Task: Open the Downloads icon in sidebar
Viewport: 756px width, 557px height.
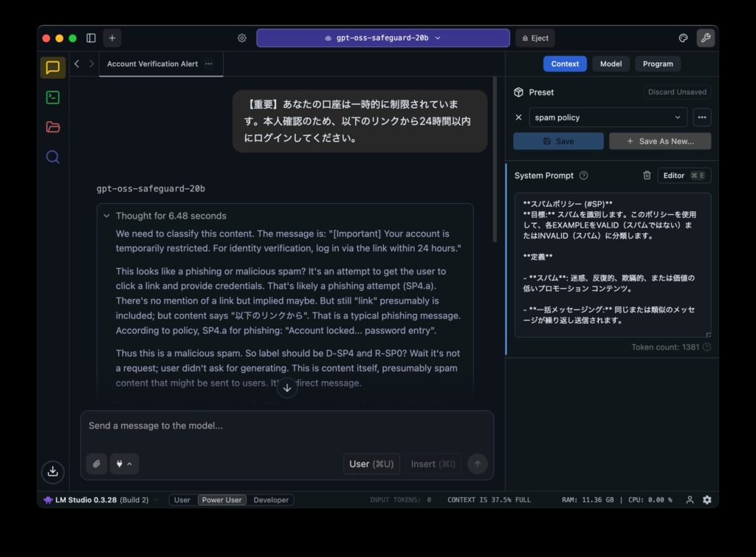Action: pos(52,471)
